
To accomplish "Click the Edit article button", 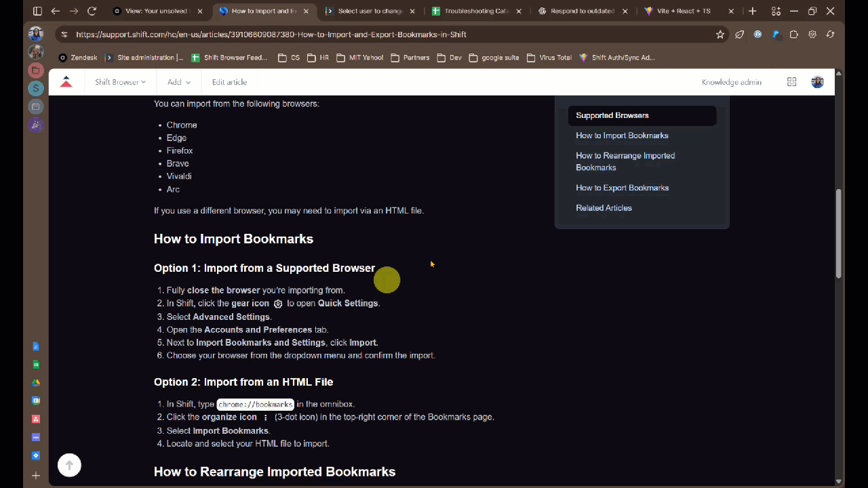I will click(x=229, y=82).
